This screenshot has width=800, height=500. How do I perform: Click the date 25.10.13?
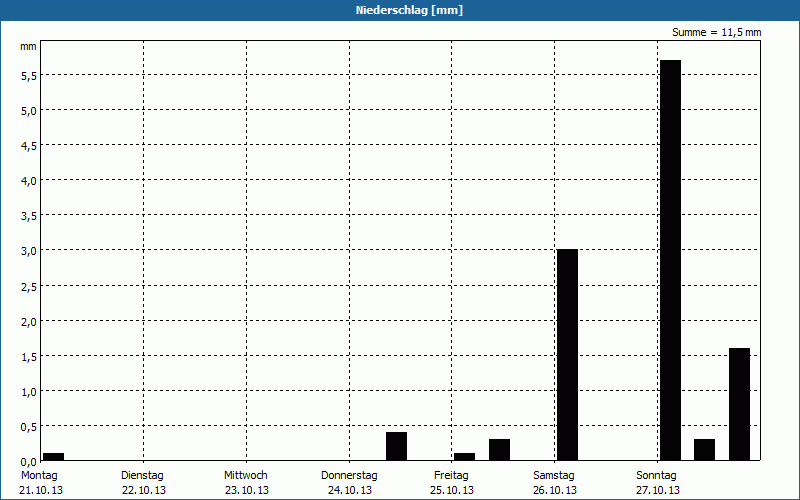452,490
